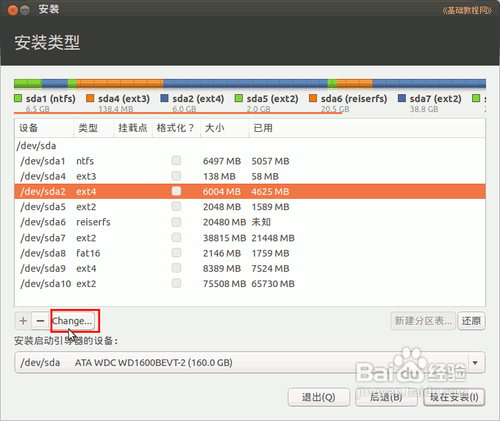The width and height of the screenshot is (500, 421).
Task: Click the orange sda4 (ext3) legend swatch
Action: point(90,98)
